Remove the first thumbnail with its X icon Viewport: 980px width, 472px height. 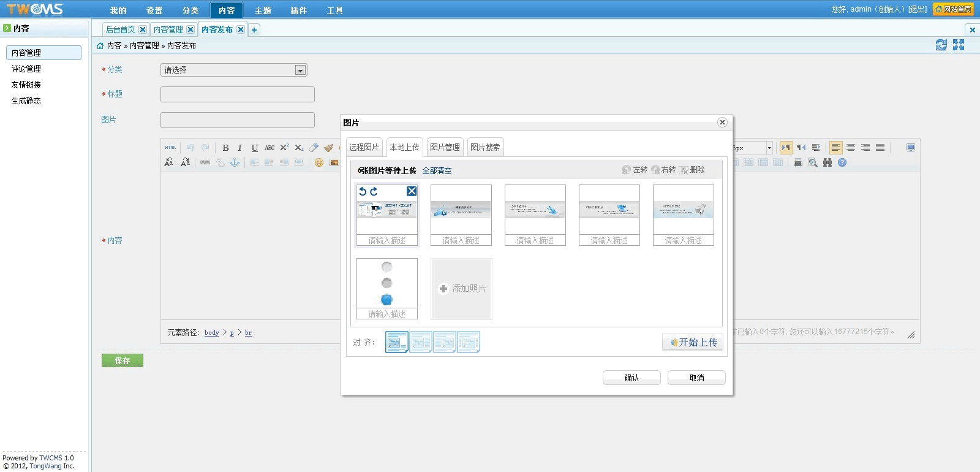412,191
